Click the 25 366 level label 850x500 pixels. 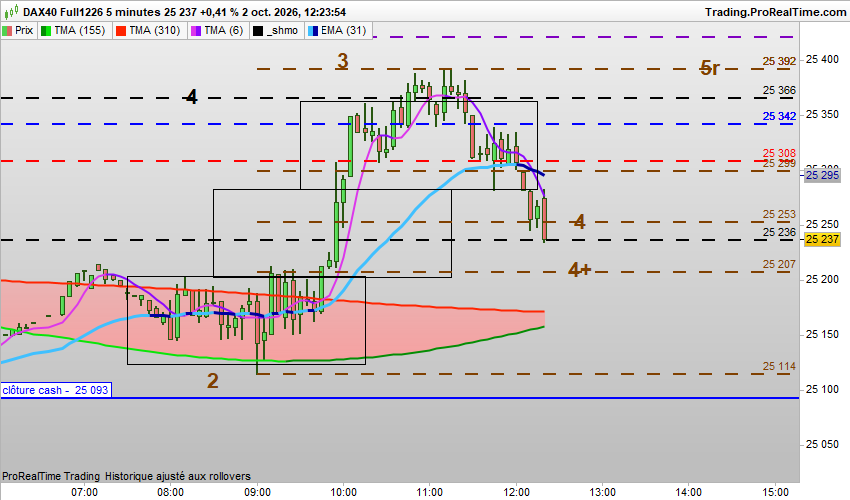coord(779,90)
